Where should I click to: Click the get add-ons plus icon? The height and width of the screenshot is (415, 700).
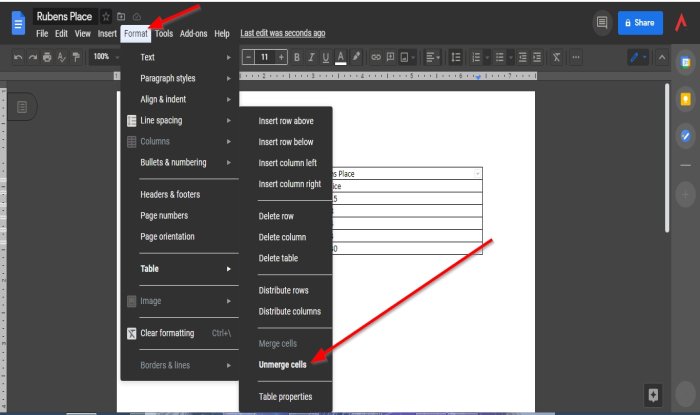tap(685, 195)
